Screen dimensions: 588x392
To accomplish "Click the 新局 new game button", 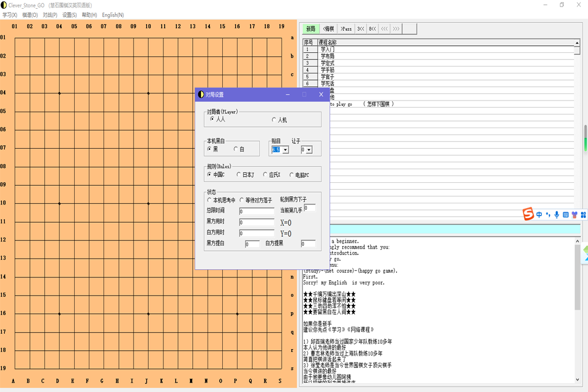I will click(x=310, y=29).
